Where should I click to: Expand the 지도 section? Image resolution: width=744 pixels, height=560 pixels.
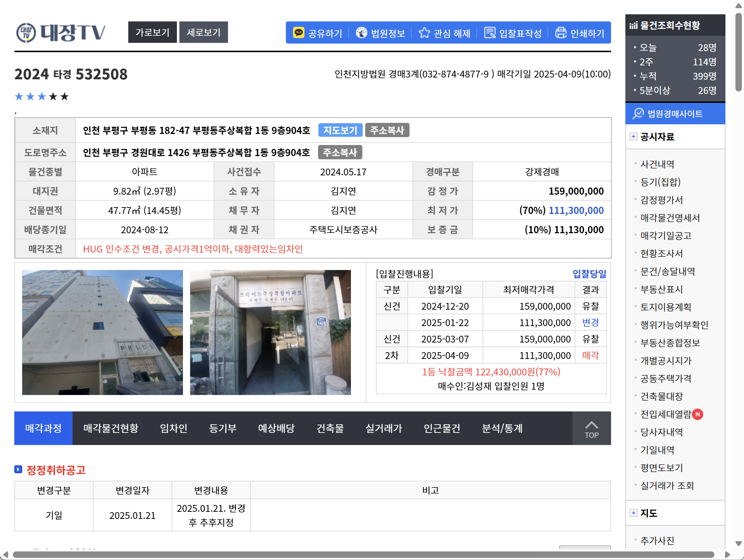pos(633,513)
